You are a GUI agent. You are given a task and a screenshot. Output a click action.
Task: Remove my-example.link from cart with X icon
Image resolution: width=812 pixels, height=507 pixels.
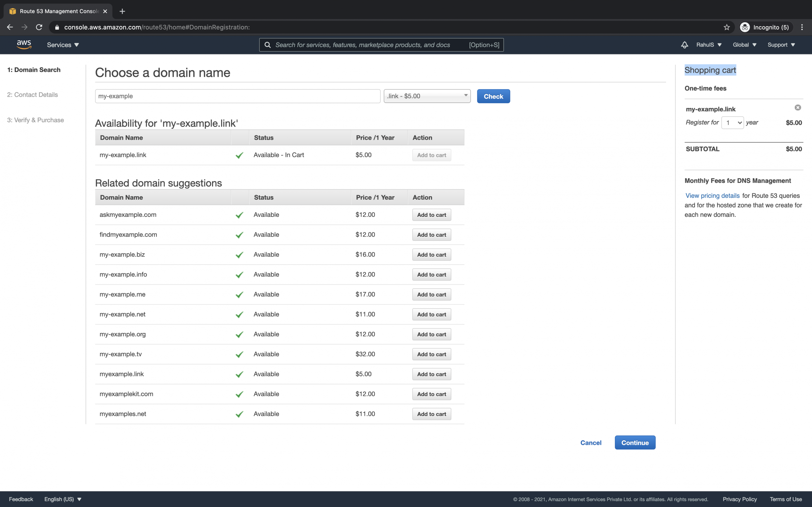coord(797,107)
